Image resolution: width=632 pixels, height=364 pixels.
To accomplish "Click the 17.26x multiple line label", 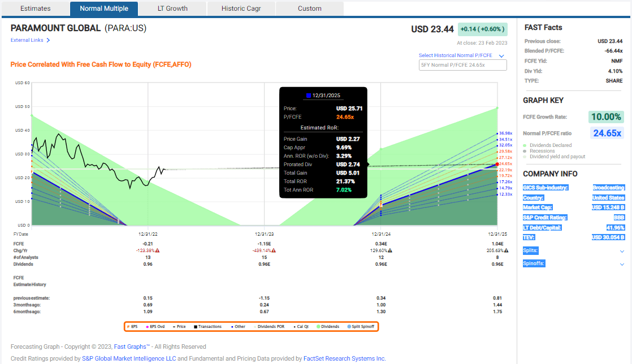I will click(505, 182).
